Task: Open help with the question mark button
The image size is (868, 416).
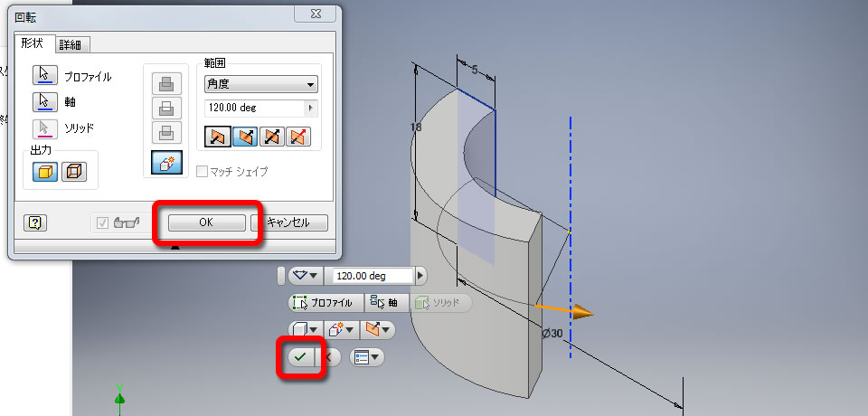Action: [x=35, y=222]
